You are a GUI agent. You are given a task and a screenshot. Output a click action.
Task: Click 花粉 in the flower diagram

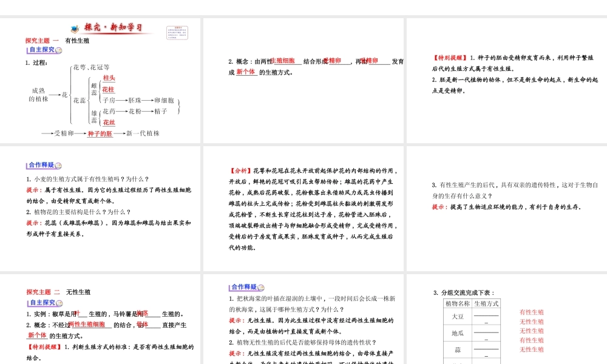click(135, 112)
